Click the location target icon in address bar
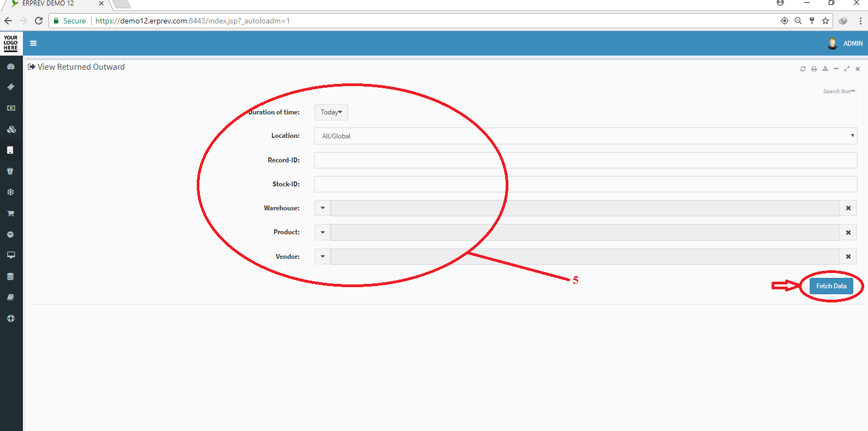 coord(785,21)
